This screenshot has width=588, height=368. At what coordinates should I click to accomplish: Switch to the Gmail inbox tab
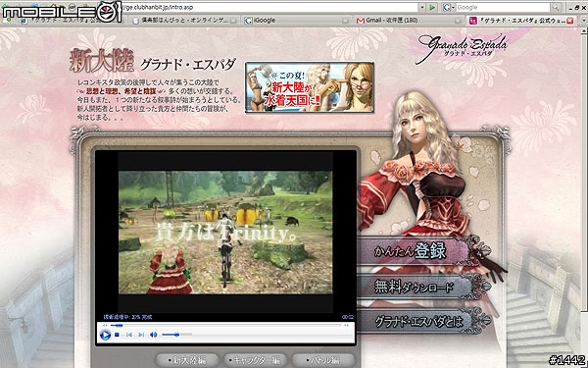point(409,21)
